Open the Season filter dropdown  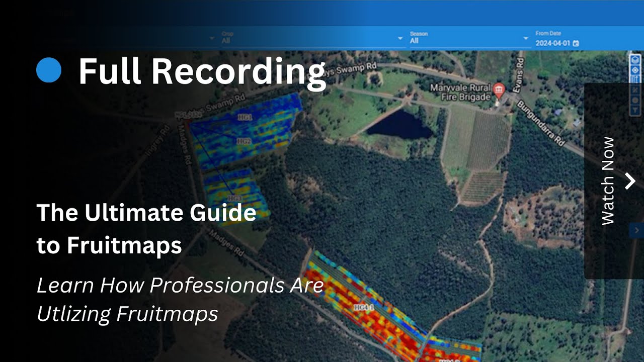pos(469,39)
